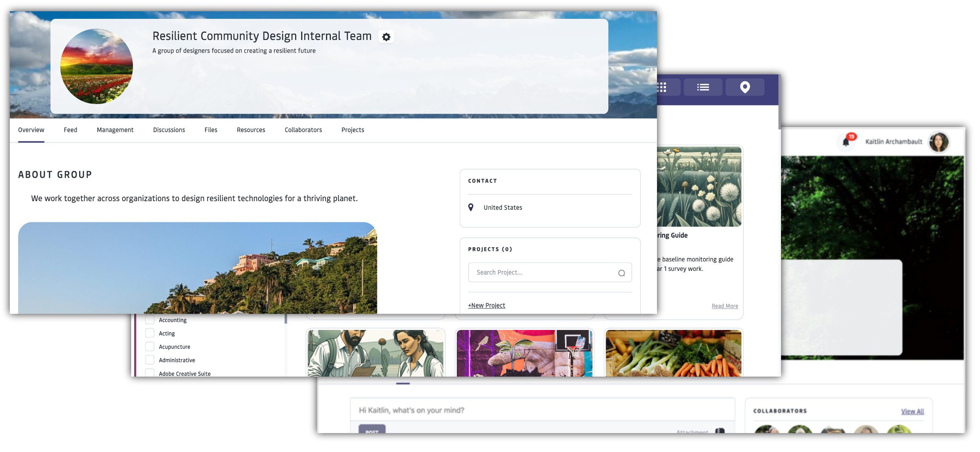980x452 pixels.
Task: Click the group's round flower field avatar
Action: 96,67
